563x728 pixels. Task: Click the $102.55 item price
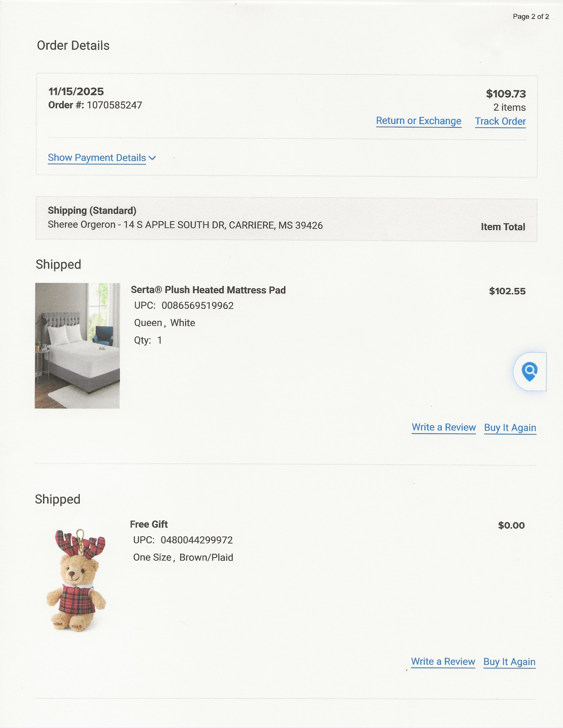[507, 291]
